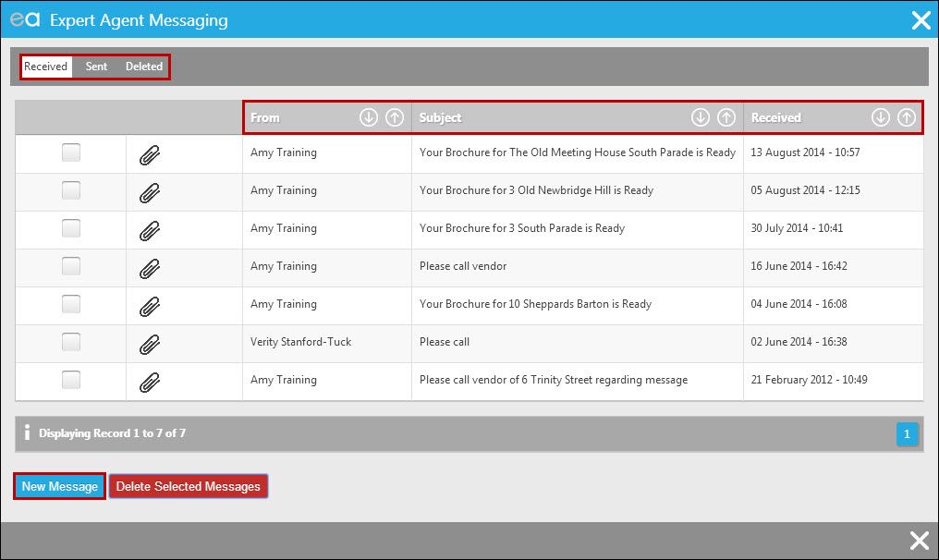Switch to the Sent tab
939x560 pixels.
[x=95, y=66]
